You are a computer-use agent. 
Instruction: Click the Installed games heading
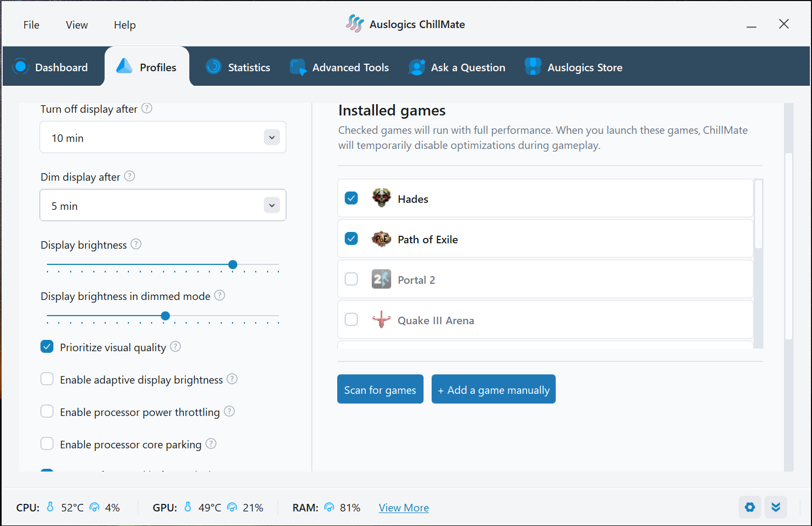[392, 111]
